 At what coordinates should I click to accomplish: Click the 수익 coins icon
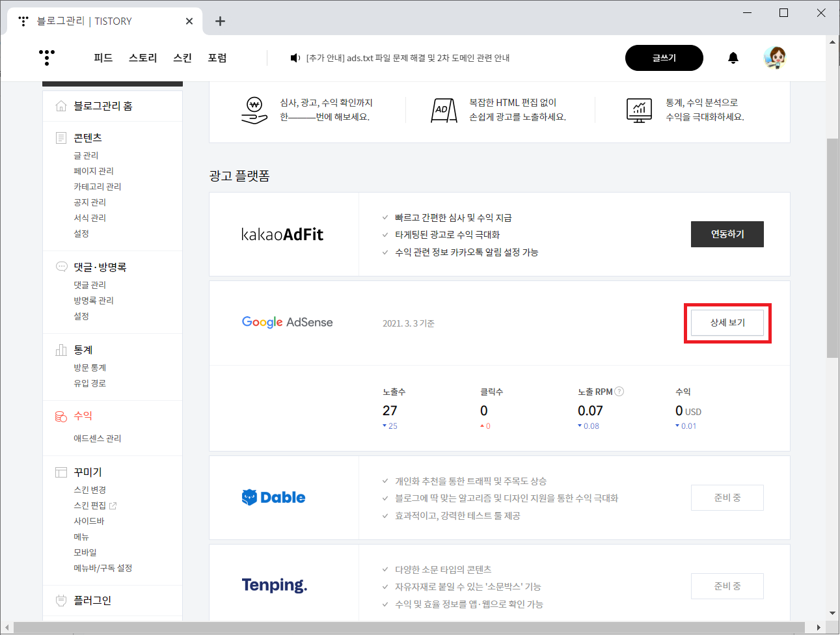pos(61,416)
